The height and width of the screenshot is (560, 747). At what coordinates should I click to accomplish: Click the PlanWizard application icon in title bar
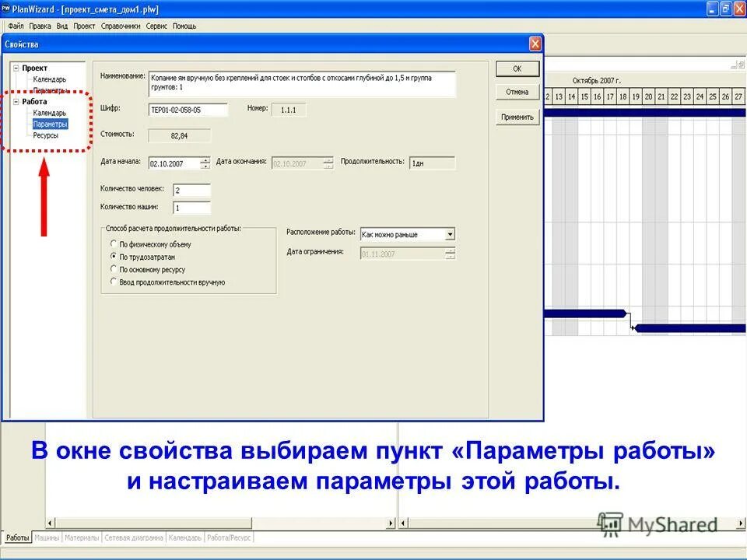point(7,8)
